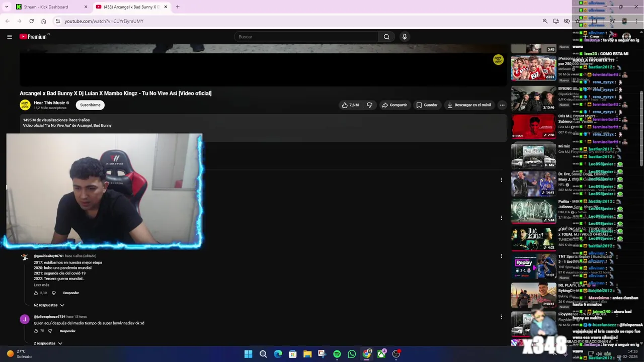The height and width of the screenshot is (362, 644).
Task: Expand Leer más on the 2017 comment
Action: click(41, 285)
